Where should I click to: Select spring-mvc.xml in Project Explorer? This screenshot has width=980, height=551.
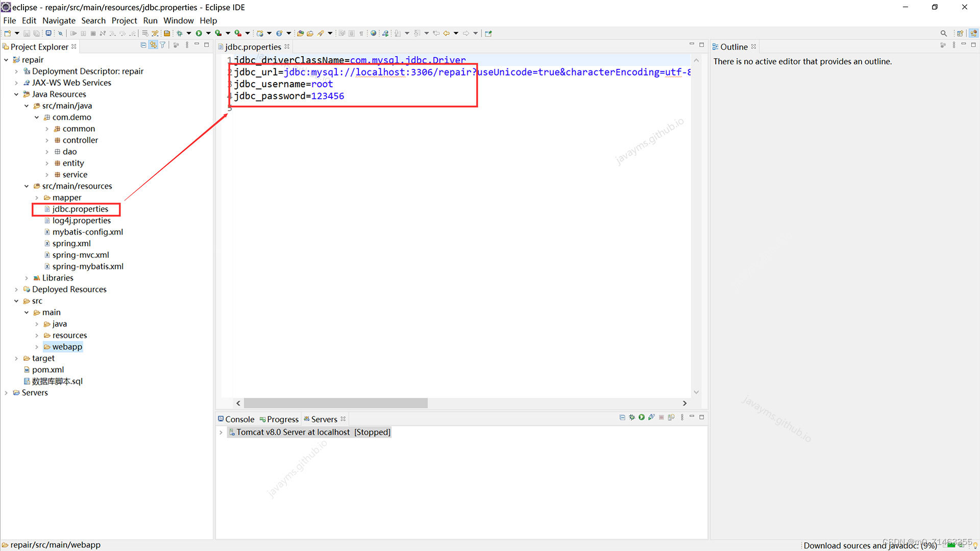[81, 255]
